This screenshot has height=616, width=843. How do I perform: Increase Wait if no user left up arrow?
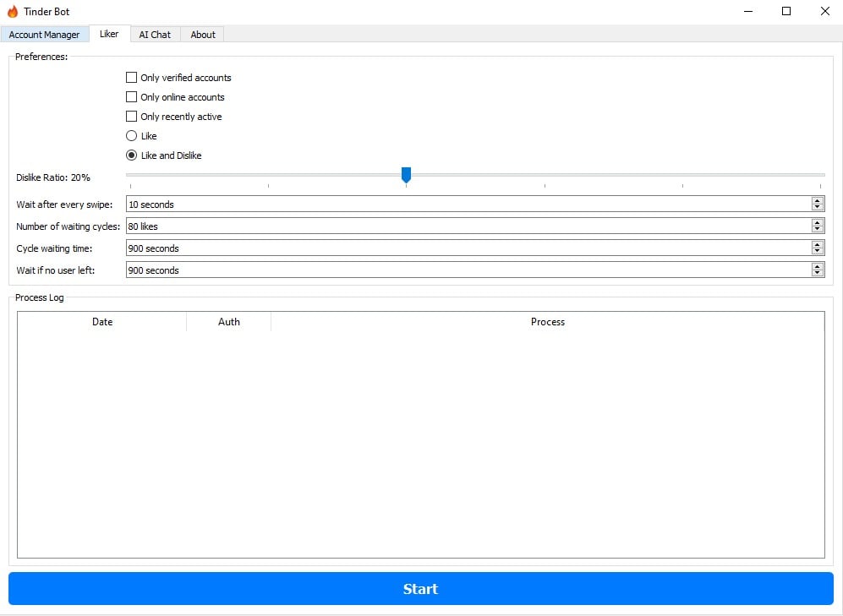click(817, 266)
